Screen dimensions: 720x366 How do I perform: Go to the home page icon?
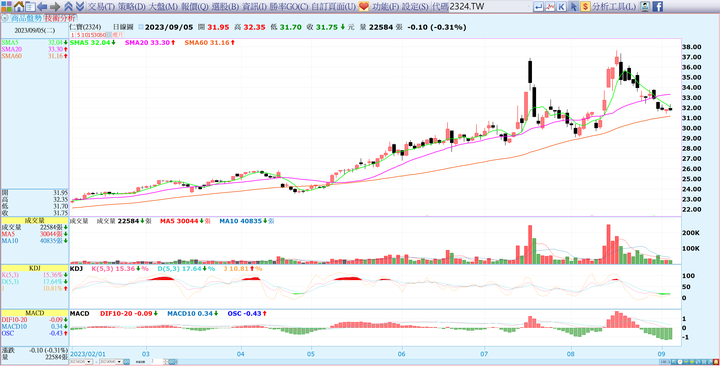tap(19, 6)
